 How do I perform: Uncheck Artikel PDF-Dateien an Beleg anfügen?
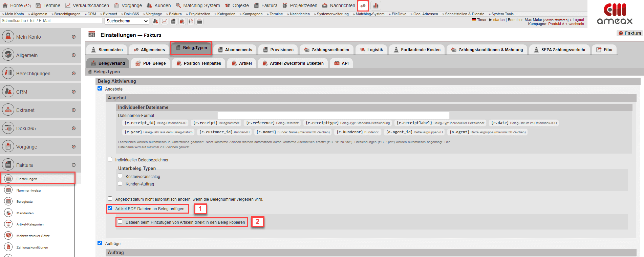(x=110, y=208)
